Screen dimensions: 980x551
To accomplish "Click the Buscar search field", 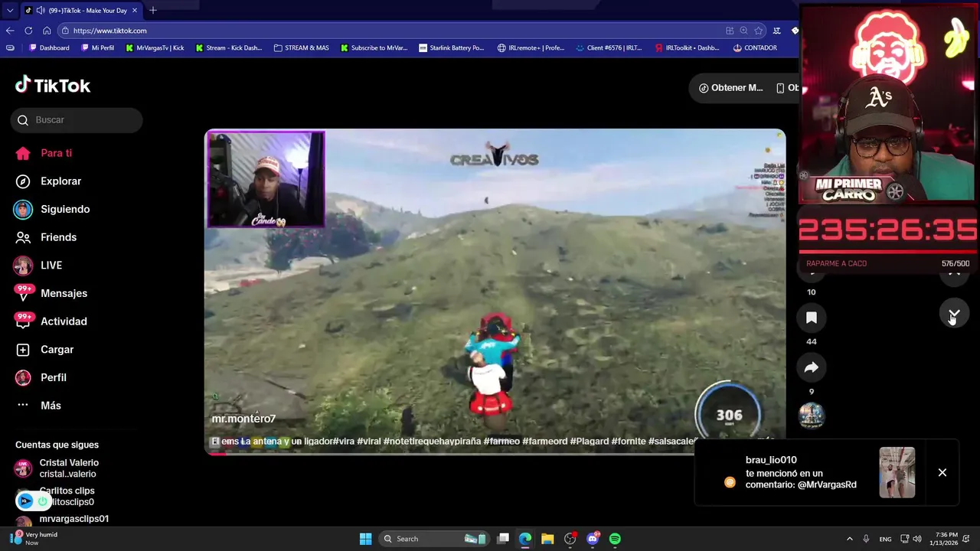I will (x=77, y=120).
